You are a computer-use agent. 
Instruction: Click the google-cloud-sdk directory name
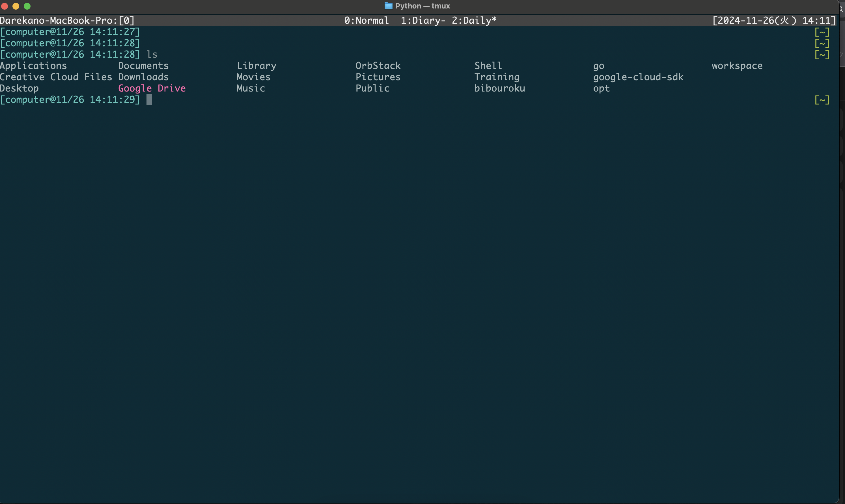pyautogui.click(x=638, y=77)
